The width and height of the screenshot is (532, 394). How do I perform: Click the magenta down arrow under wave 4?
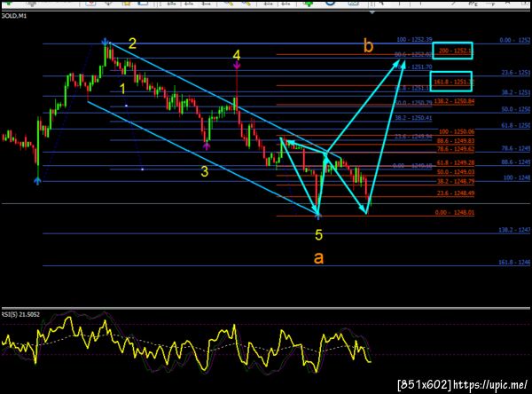[237, 66]
